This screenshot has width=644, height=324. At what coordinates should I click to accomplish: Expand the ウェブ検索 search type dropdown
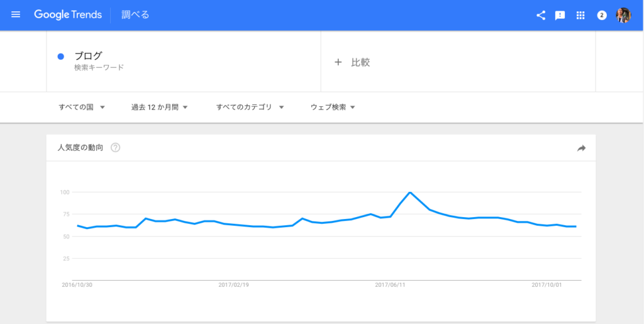tap(333, 107)
